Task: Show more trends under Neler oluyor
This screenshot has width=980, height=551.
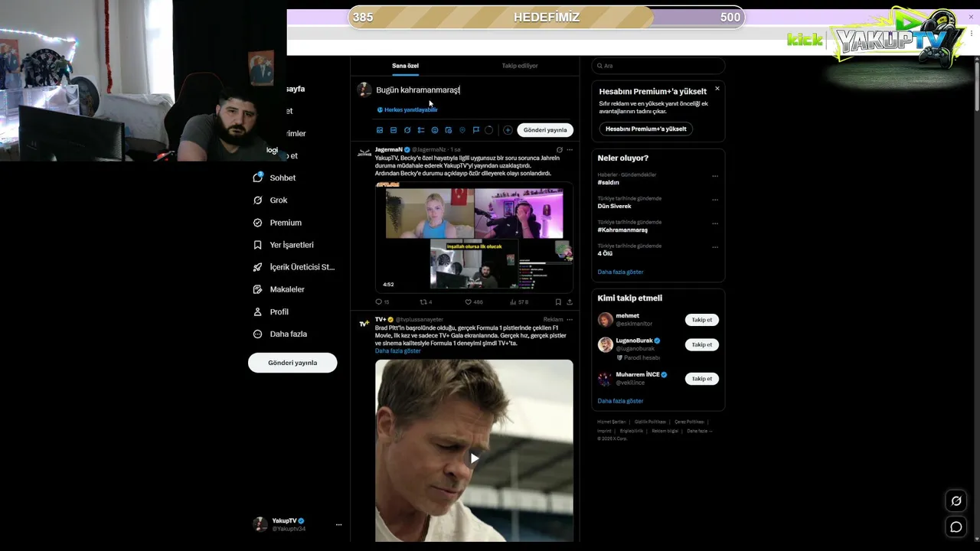Action: [x=620, y=272]
